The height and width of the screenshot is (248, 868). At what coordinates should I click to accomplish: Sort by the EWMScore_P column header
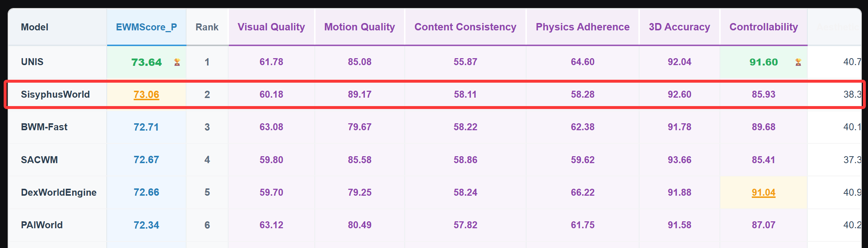[146, 27]
